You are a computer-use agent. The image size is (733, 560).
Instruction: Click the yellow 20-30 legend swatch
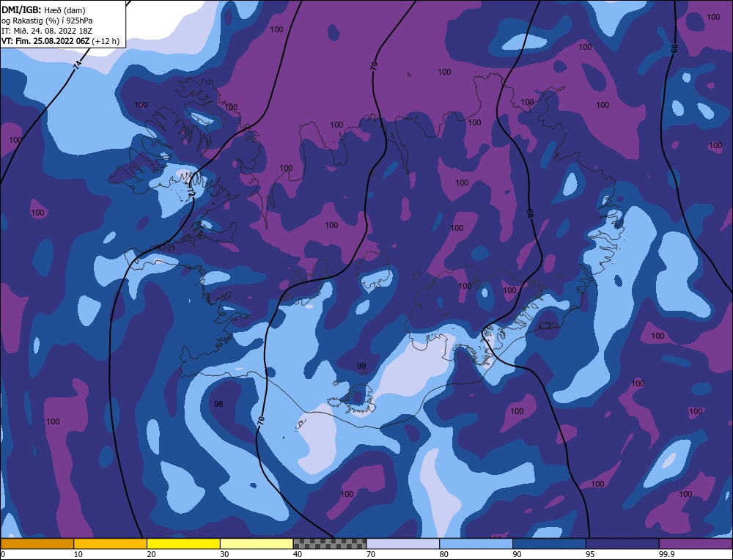click(183, 544)
